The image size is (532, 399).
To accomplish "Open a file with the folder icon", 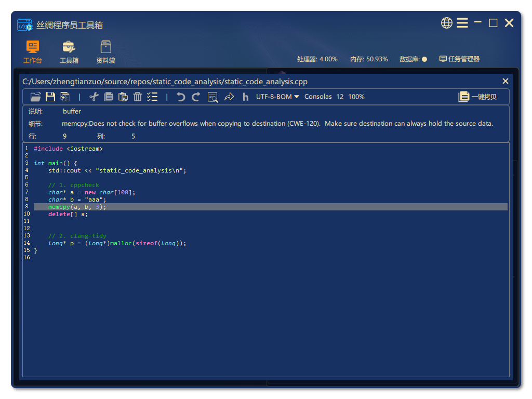I will click(x=35, y=97).
